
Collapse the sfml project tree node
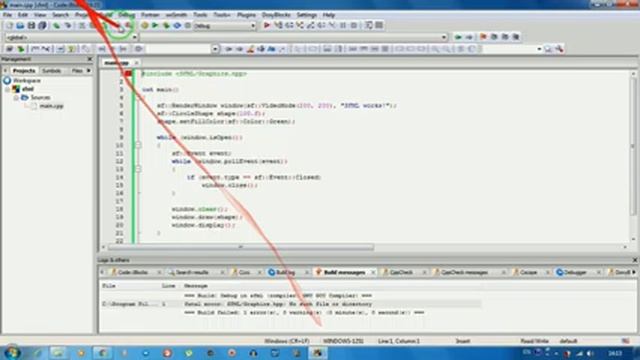(7, 89)
